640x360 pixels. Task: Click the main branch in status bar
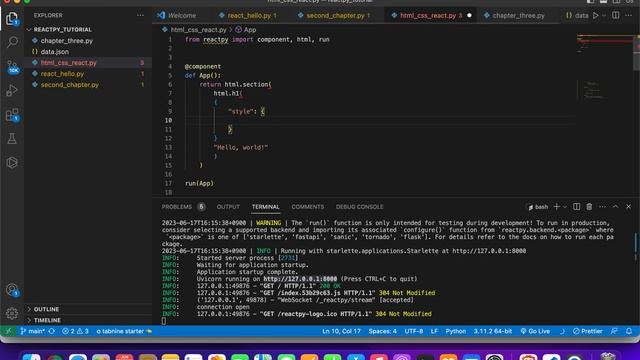tap(33, 331)
